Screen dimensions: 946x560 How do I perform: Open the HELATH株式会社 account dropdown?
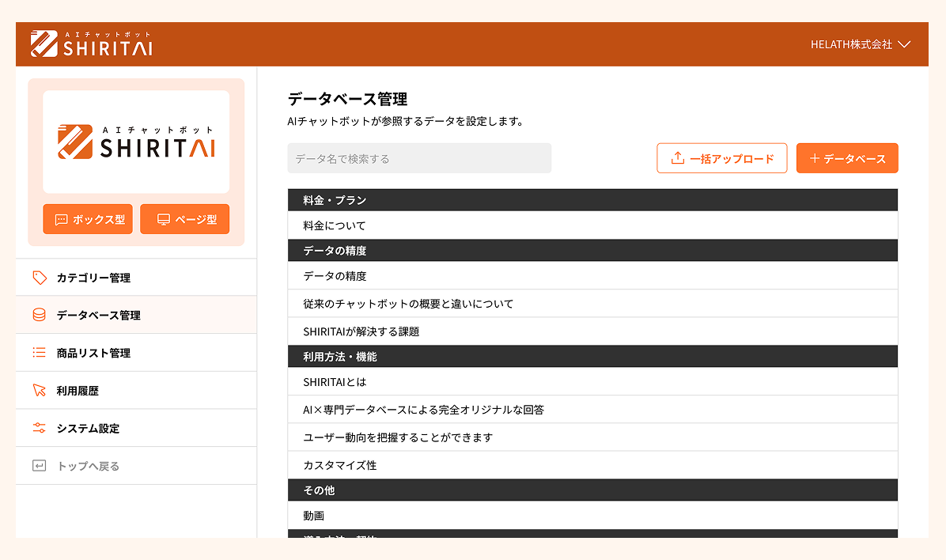tap(861, 44)
